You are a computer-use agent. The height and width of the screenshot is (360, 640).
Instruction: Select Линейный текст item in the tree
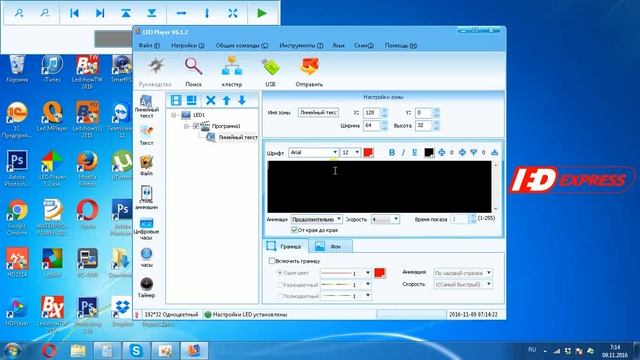click(x=238, y=138)
